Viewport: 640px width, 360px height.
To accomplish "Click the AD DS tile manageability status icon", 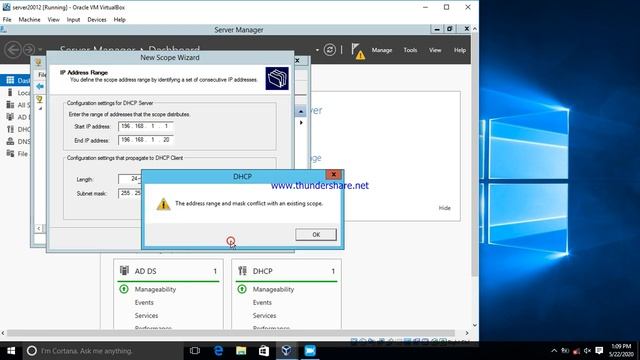I will tap(124, 289).
